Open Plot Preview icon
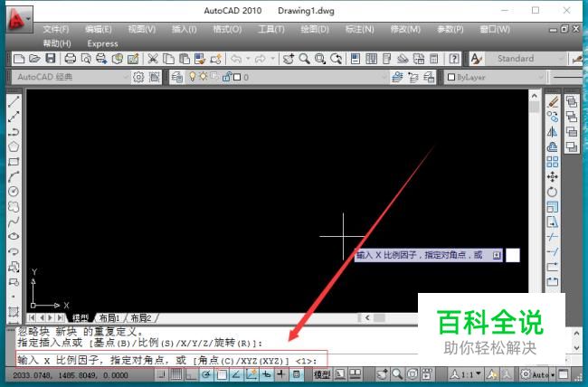 [86, 59]
